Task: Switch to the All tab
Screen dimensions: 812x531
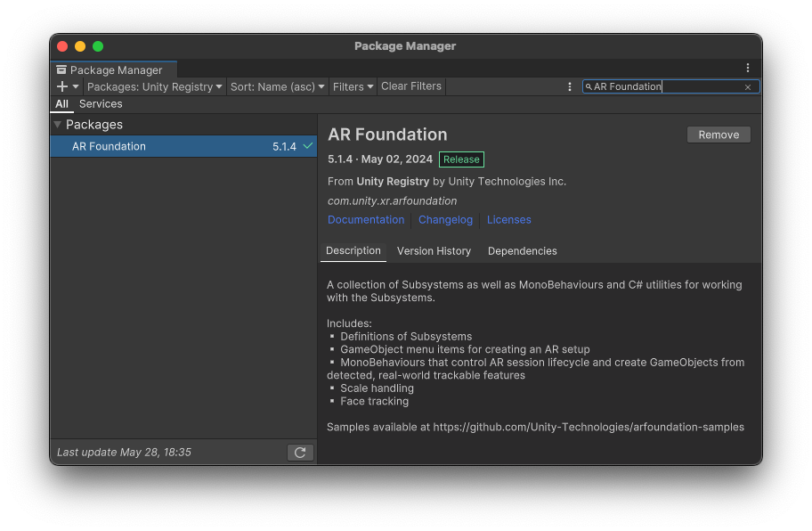Action: tap(61, 103)
